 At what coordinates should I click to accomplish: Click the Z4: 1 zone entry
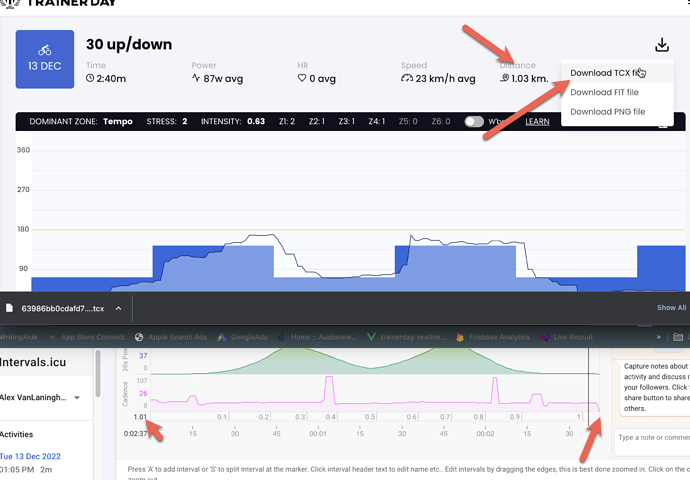[x=377, y=121]
